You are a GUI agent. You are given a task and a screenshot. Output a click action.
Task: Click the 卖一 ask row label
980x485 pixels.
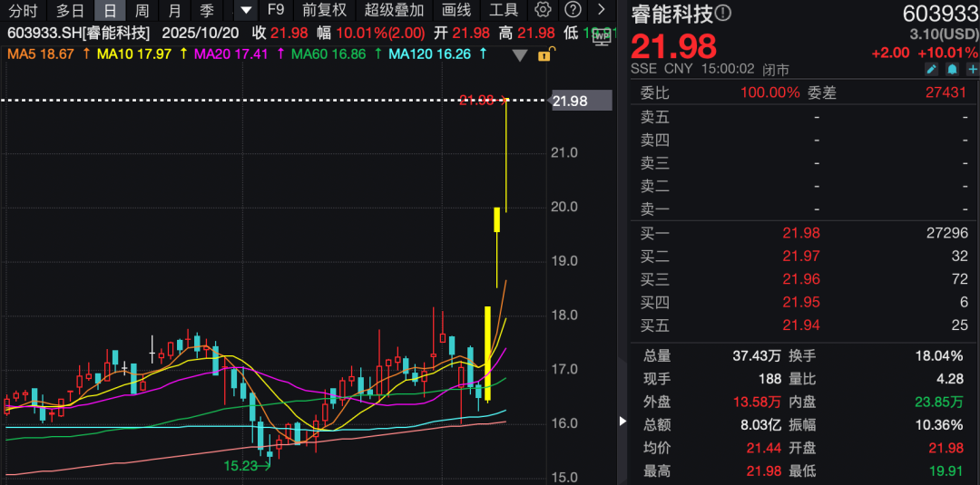click(x=655, y=209)
